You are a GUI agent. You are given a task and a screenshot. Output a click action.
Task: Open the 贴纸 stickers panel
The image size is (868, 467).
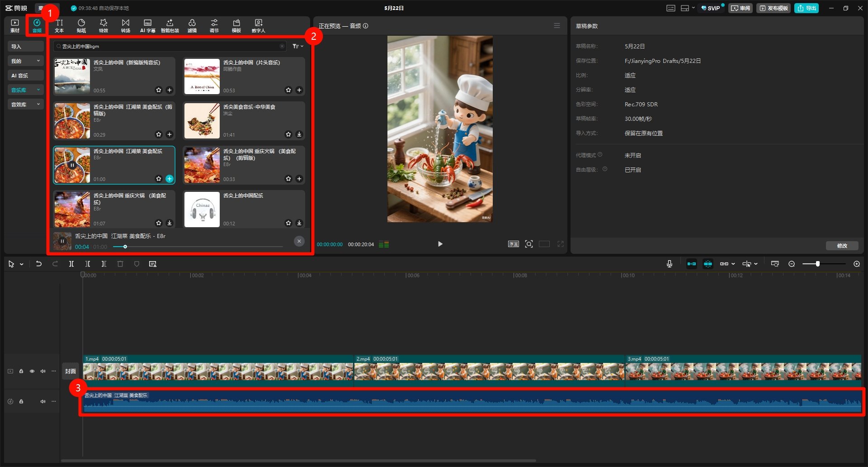tap(81, 26)
